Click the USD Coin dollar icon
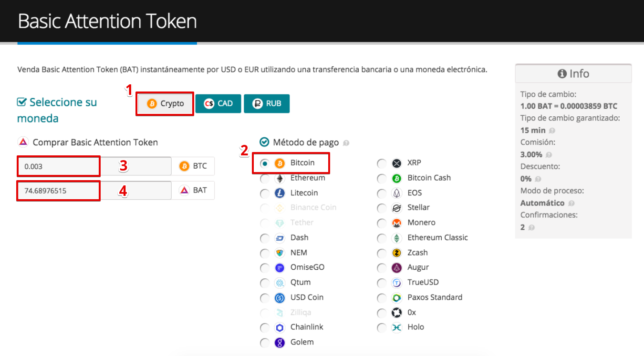 click(280, 297)
